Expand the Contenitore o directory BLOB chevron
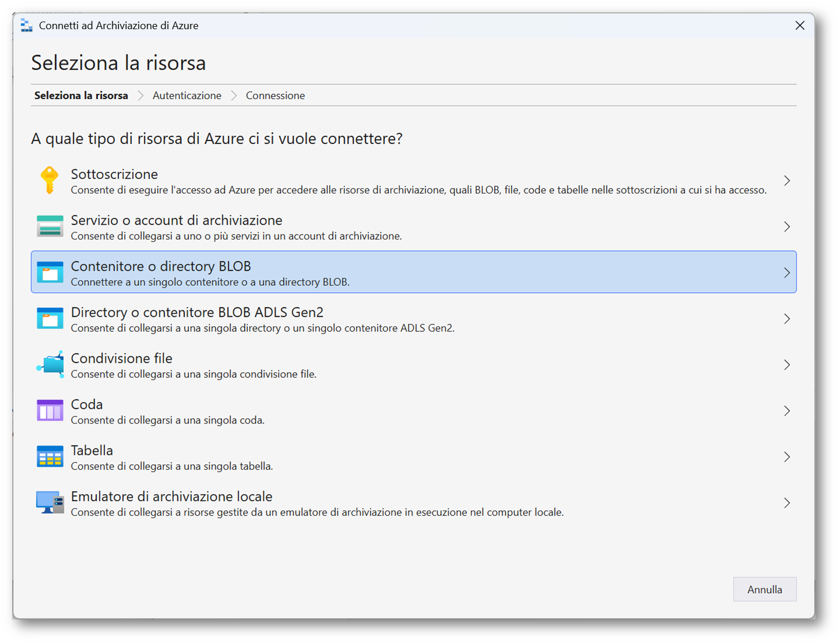Image resolution: width=840 pixels, height=644 pixels. (787, 272)
